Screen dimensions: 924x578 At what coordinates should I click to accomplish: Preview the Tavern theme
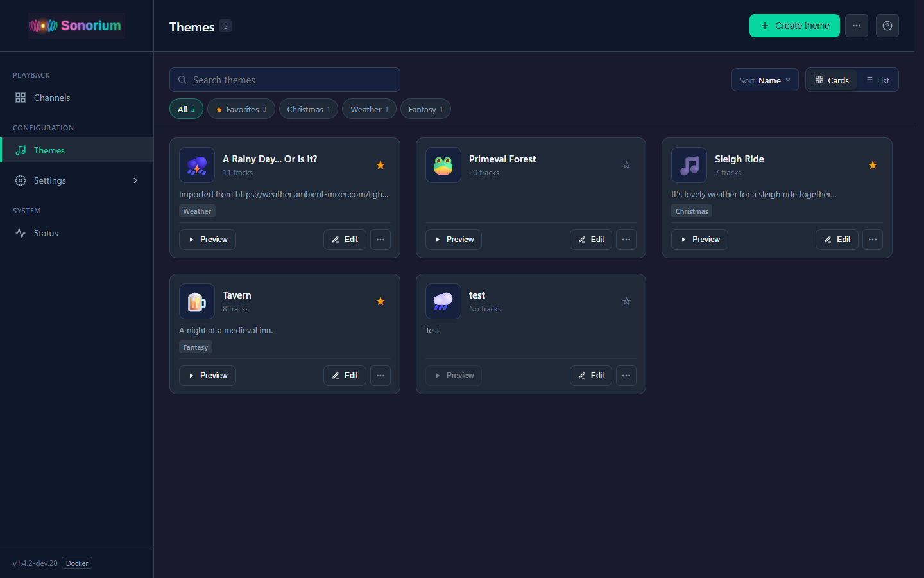pos(207,376)
